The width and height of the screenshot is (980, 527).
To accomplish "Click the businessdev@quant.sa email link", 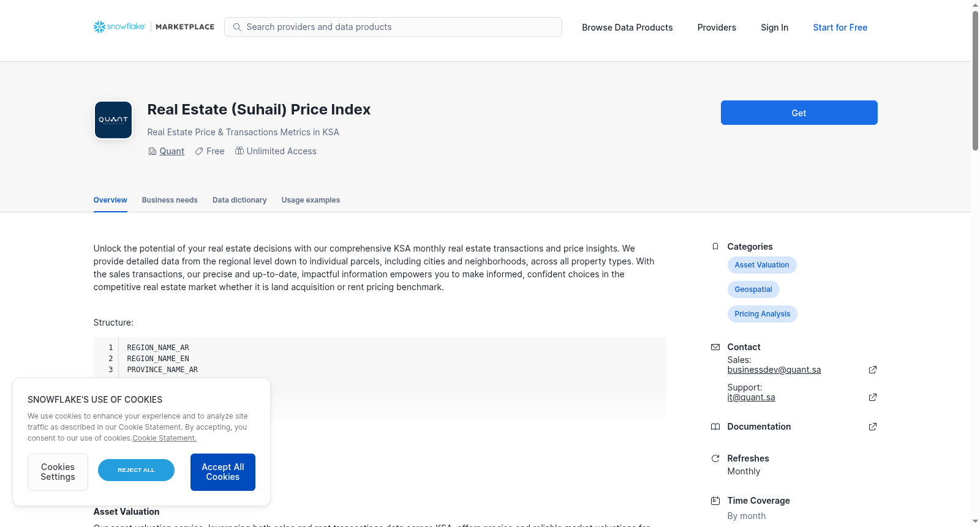I will pos(774,370).
